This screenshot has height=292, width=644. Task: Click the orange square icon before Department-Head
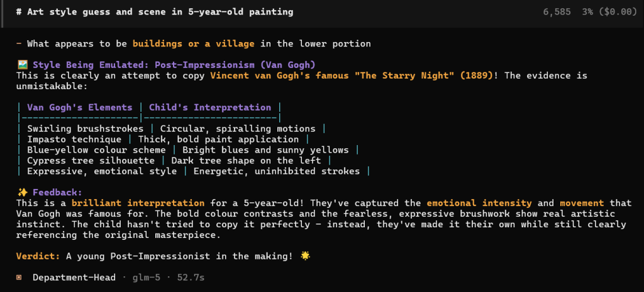pos(19,278)
